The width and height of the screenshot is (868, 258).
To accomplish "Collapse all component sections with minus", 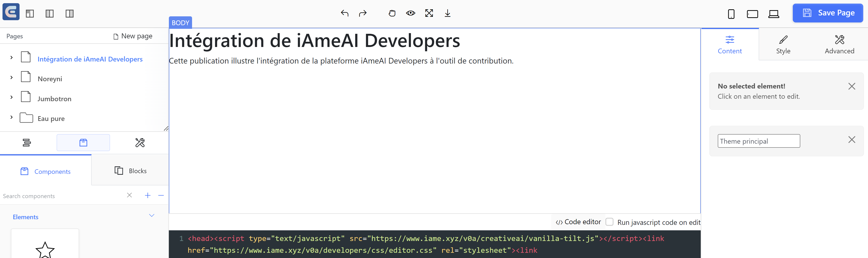I will (x=161, y=195).
